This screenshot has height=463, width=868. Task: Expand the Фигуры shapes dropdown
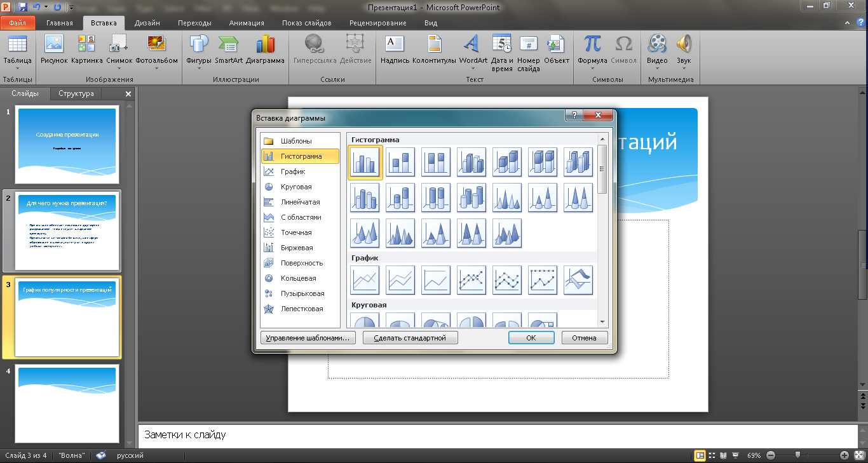tap(199, 68)
